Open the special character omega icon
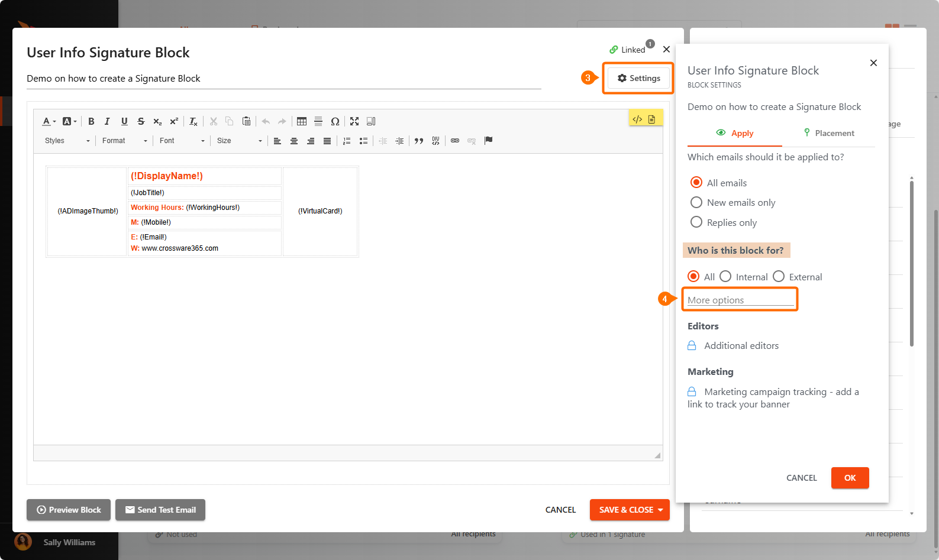The width and height of the screenshot is (939, 560). click(335, 121)
